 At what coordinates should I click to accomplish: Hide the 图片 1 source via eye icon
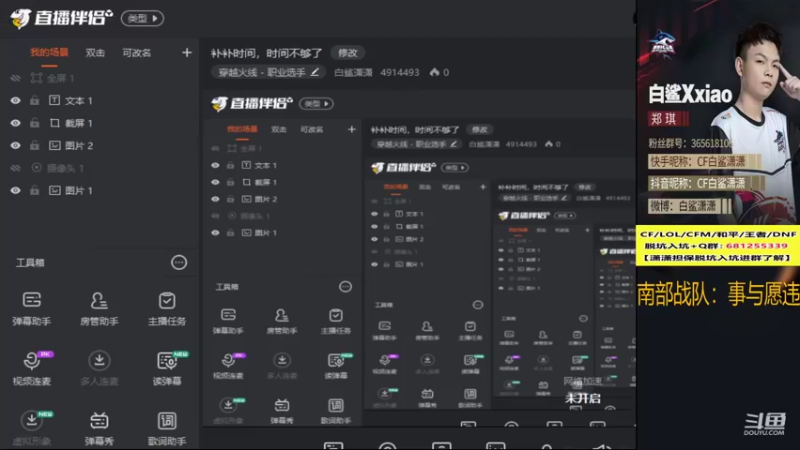(x=15, y=190)
